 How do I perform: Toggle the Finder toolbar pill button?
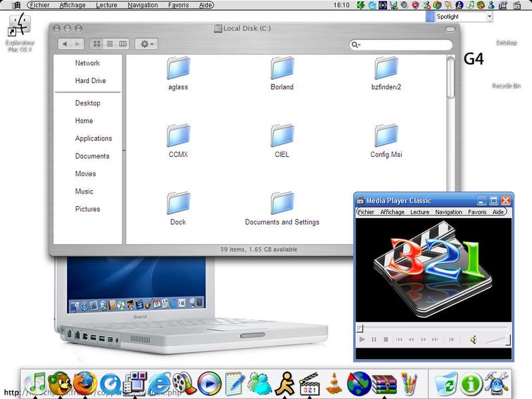click(x=450, y=29)
